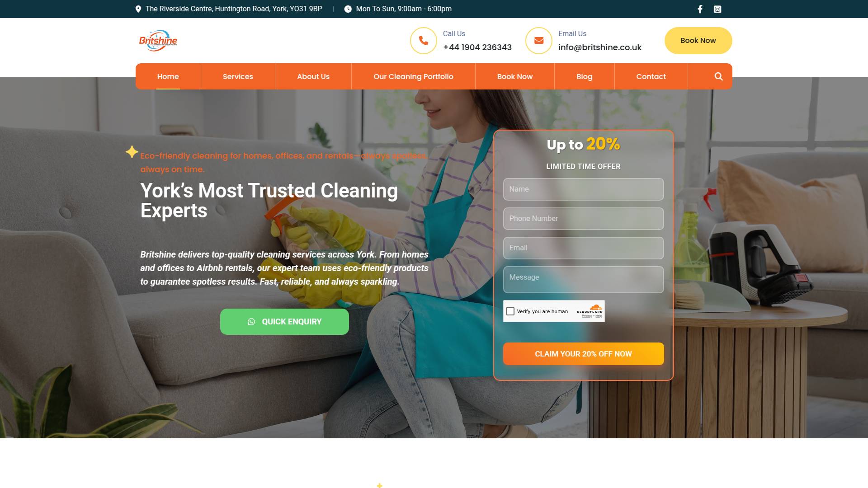Viewport: 868px width, 488px height.
Task: Open the About Us menu item
Action: [x=313, y=76]
